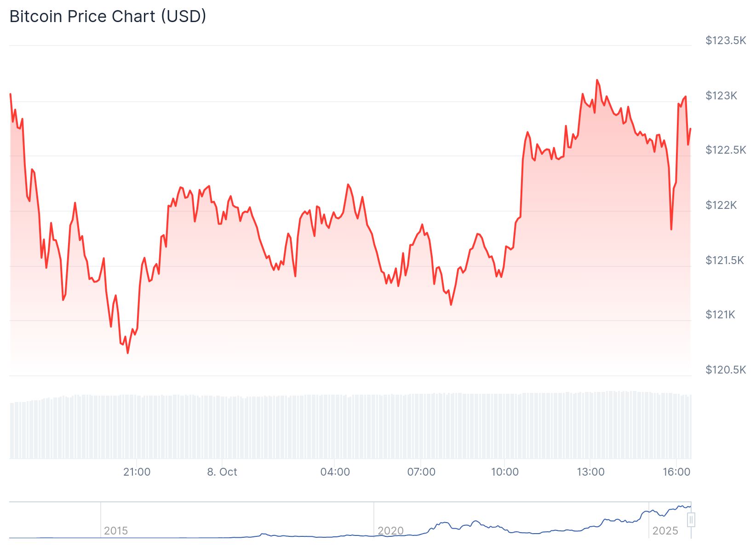Click the 04:00 time axis label
The image size is (756, 552).
click(x=335, y=472)
